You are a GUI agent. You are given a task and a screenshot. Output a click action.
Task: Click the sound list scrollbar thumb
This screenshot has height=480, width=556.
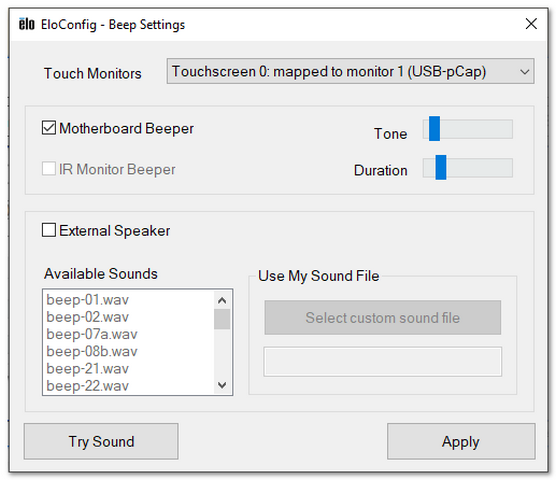tap(222, 319)
